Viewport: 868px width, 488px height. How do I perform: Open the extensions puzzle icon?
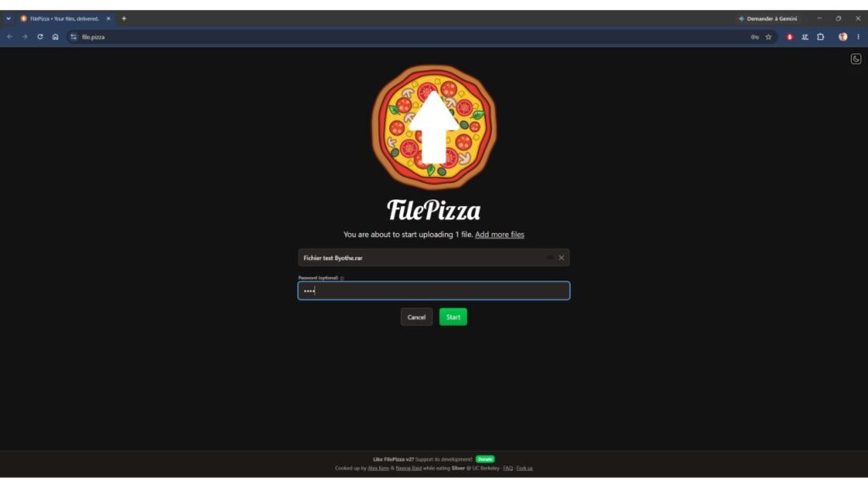point(821,37)
